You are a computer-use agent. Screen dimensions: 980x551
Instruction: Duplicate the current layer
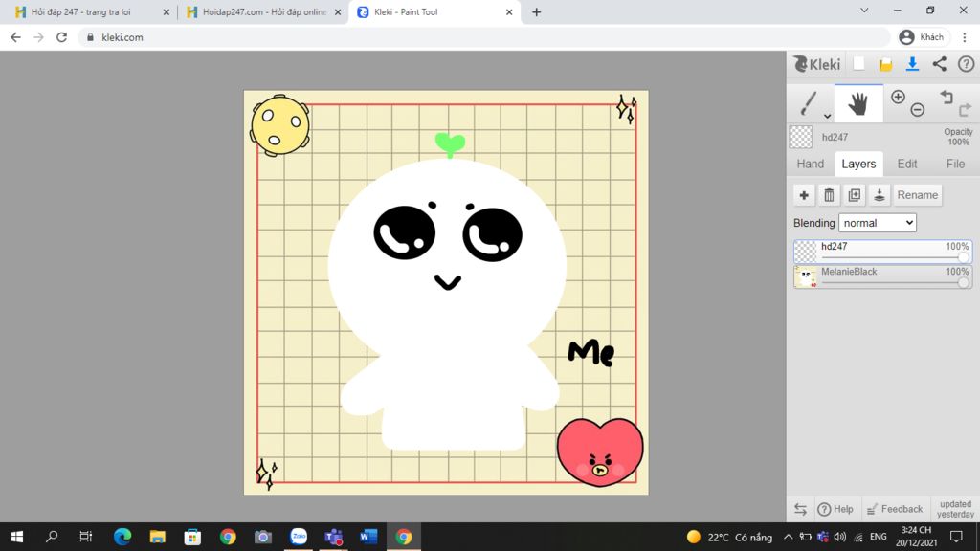pos(855,195)
